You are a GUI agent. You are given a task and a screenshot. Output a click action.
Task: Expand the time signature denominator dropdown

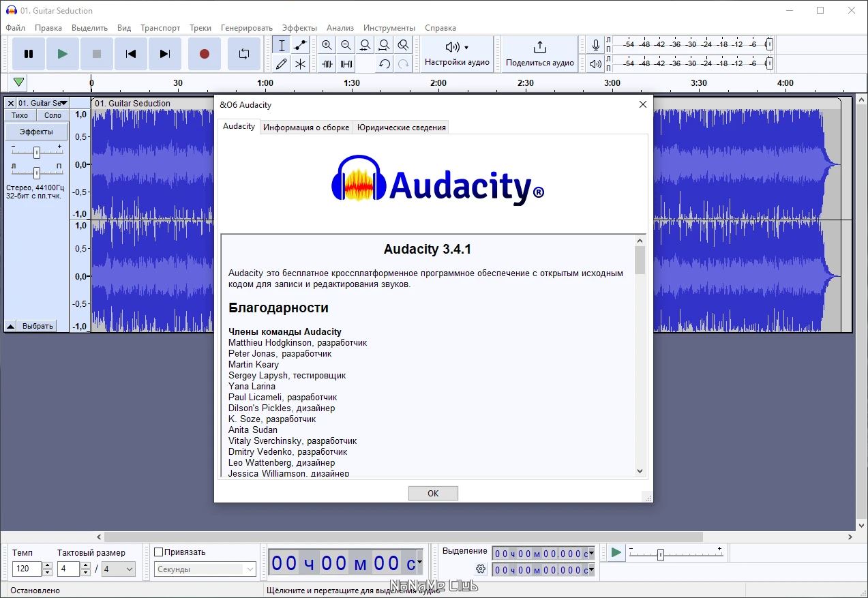tap(119, 569)
